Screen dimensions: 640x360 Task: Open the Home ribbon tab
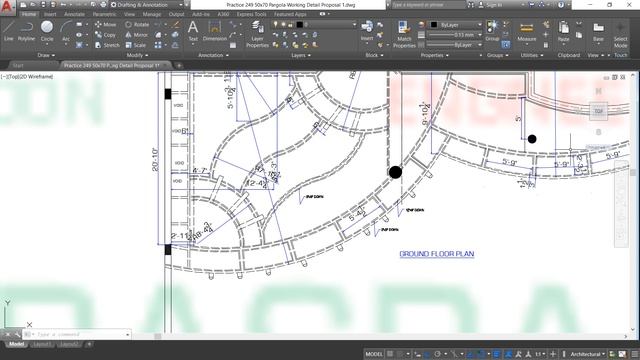click(29, 14)
